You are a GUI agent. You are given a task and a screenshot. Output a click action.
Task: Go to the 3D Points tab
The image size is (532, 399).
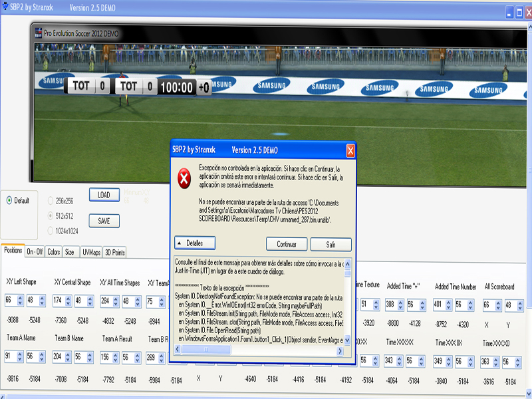point(114,252)
